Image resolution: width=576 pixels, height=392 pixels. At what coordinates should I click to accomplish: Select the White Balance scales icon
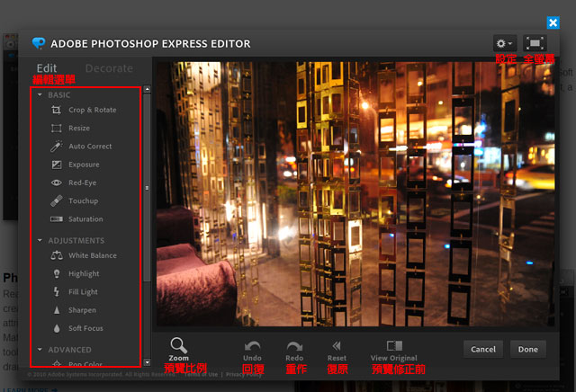click(x=57, y=255)
